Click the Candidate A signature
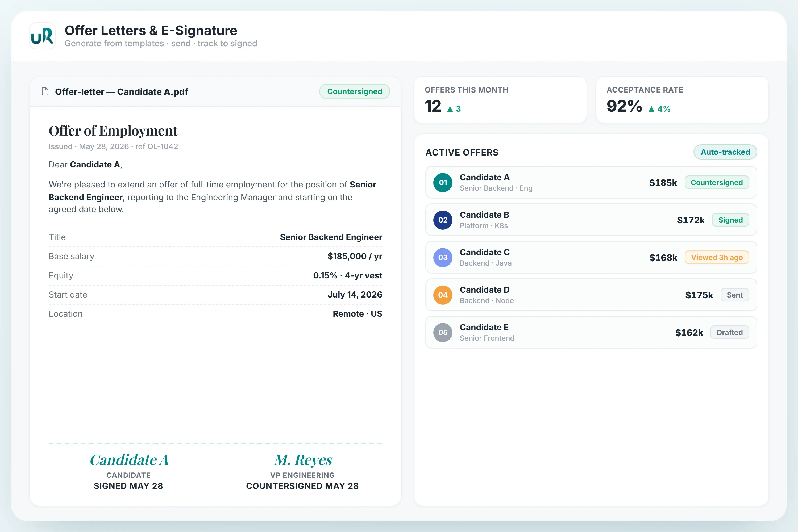798x532 pixels. [129, 460]
